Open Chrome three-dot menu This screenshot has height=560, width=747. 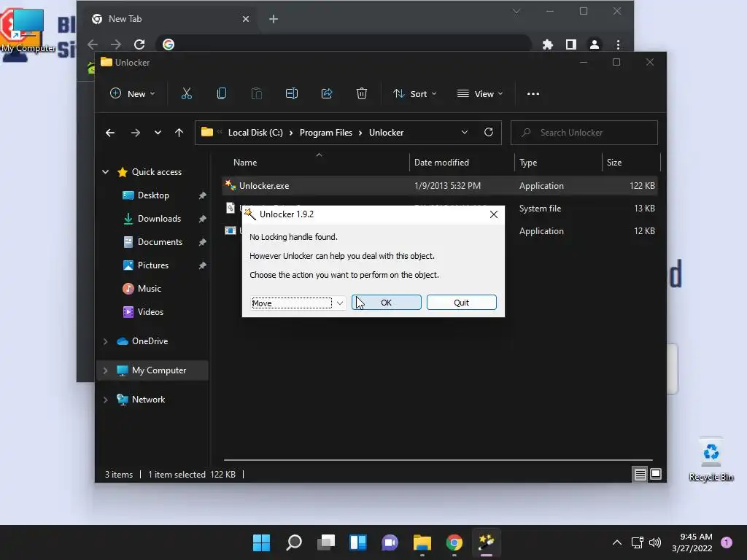coord(618,44)
